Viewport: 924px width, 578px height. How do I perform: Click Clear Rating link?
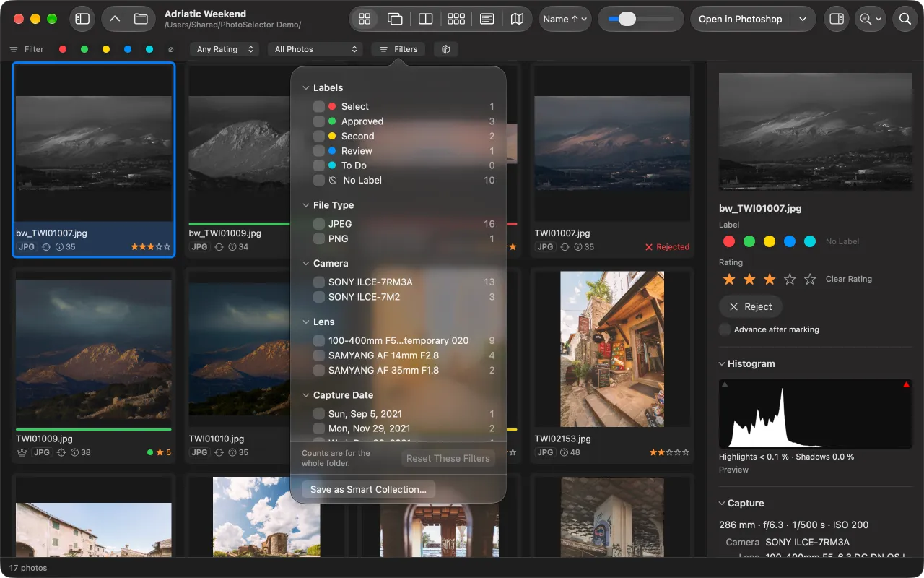tap(849, 279)
